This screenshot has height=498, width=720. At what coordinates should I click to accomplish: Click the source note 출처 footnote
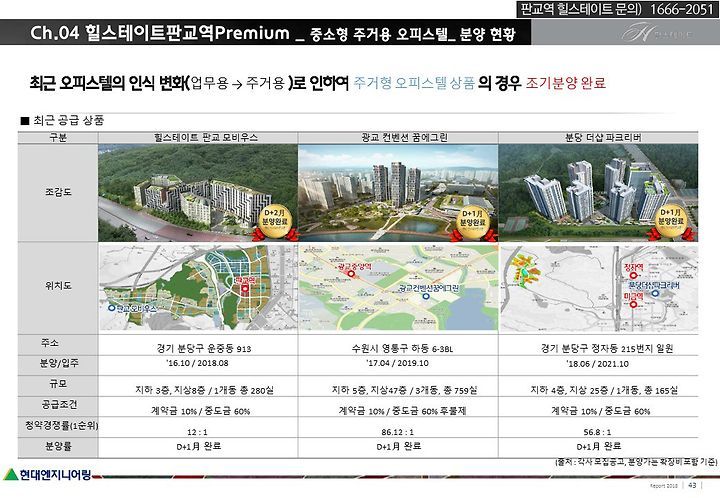pos(636,461)
